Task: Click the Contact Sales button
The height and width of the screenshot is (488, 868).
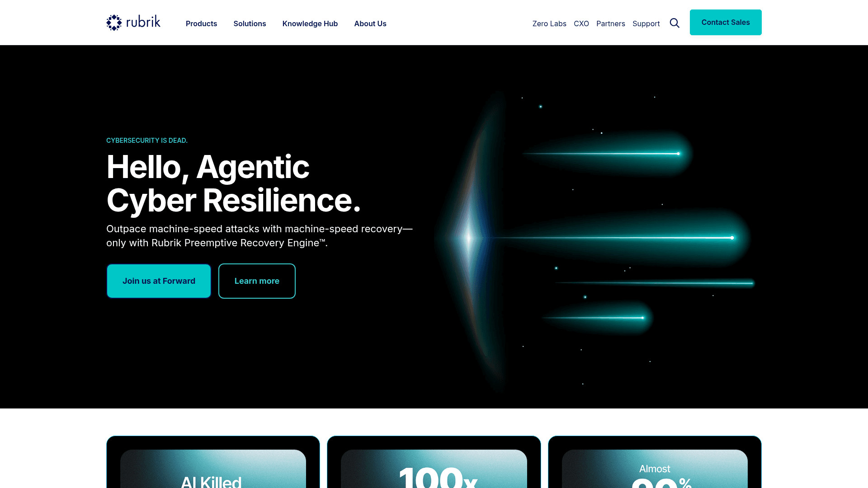Action: (726, 22)
